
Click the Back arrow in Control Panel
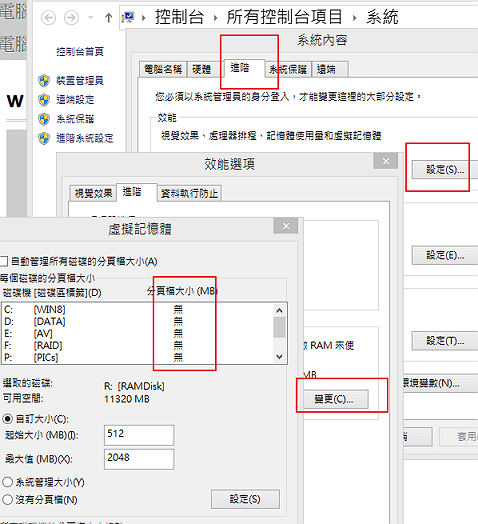point(48,17)
